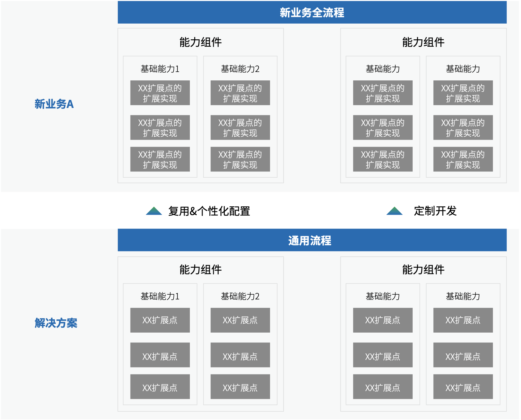The image size is (521, 420).
Task: Select 基础能力1 title under 新业务全流程
Action: (x=160, y=69)
